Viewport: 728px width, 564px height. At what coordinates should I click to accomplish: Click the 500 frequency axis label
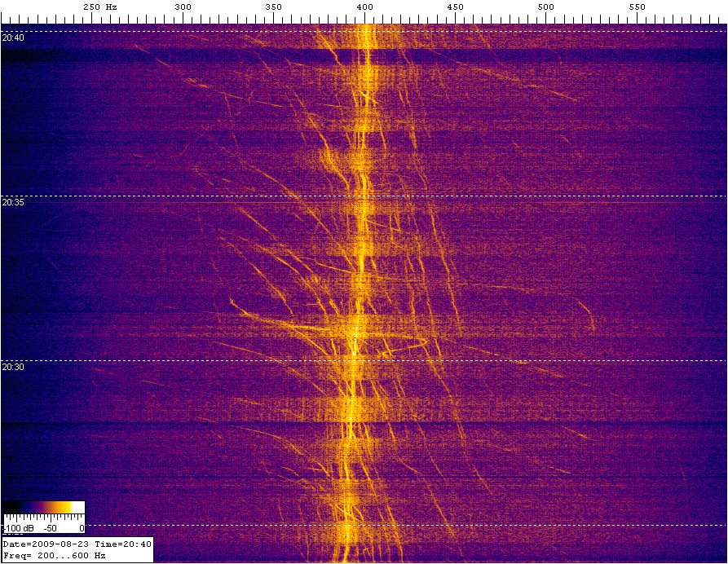pyautogui.click(x=546, y=7)
